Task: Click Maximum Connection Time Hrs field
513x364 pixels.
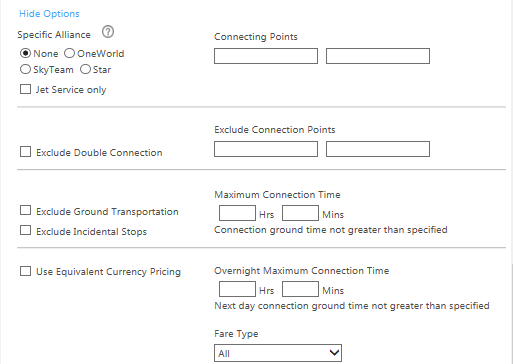Action: tap(237, 213)
